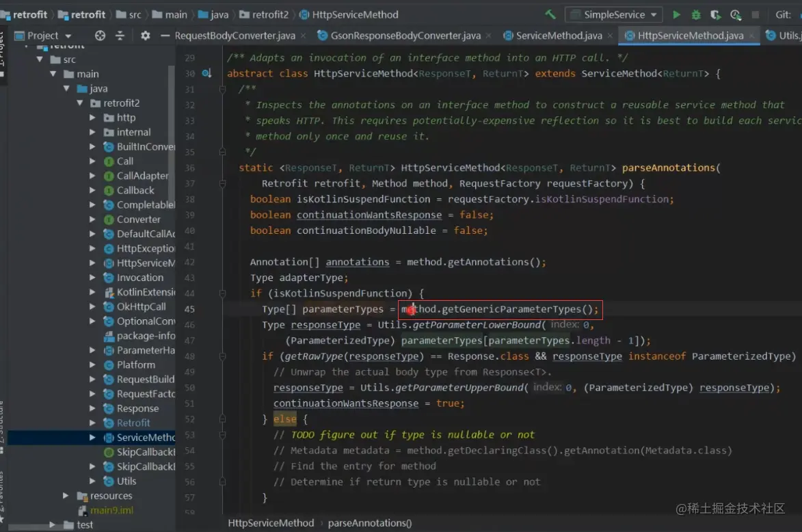Click the locate target crosshair icon

pyautogui.click(x=101, y=36)
